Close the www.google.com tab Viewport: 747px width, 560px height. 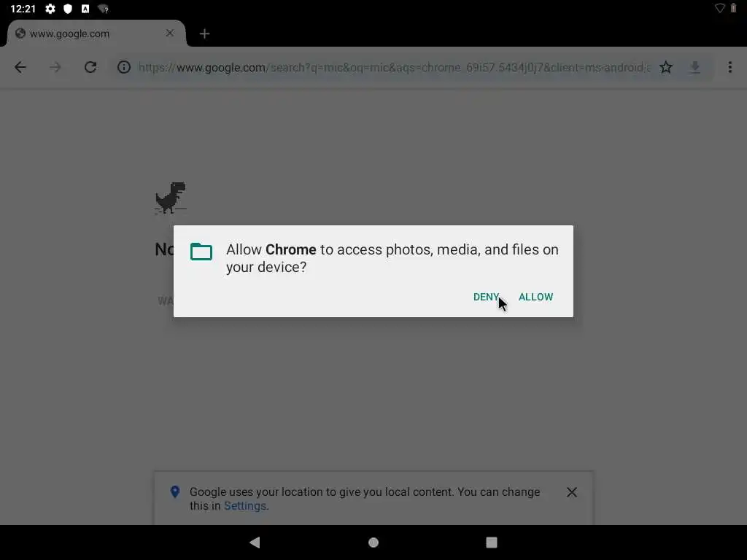(x=170, y=33)
